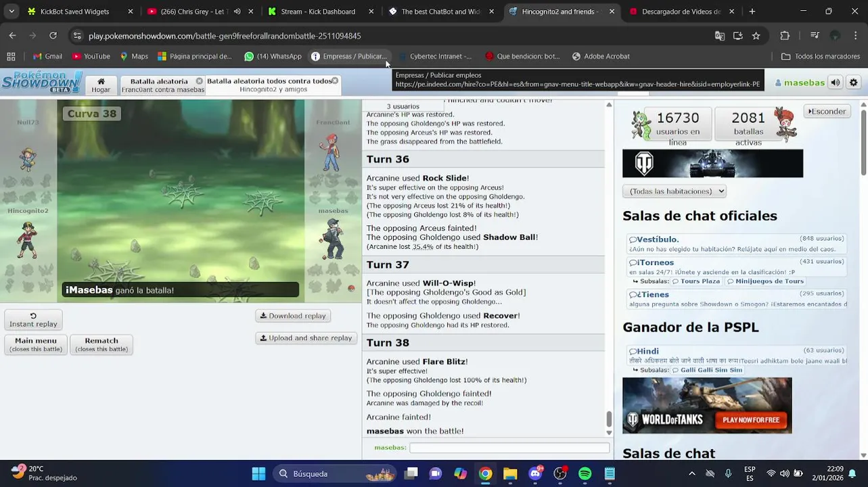
Task: Click the Pokémon Showdown logo
Action: (x=42, y=83)
